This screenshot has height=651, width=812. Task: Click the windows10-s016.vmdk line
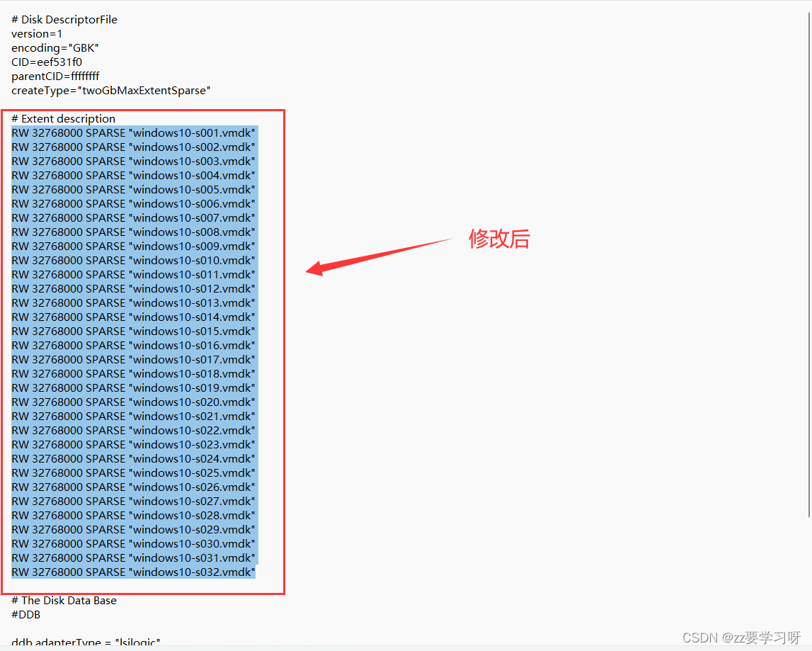click(134, 345)
